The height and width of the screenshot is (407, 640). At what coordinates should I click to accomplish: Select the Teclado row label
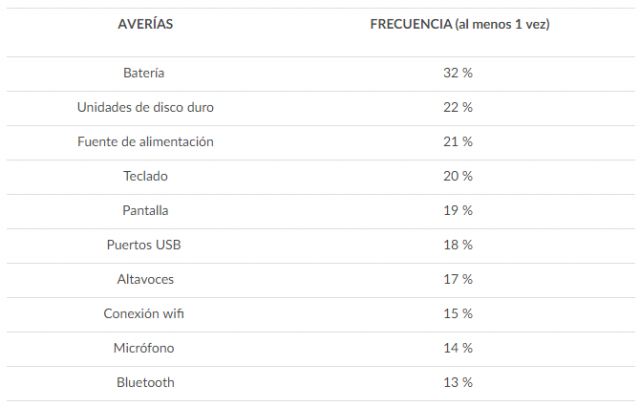[x=145, y=176]
